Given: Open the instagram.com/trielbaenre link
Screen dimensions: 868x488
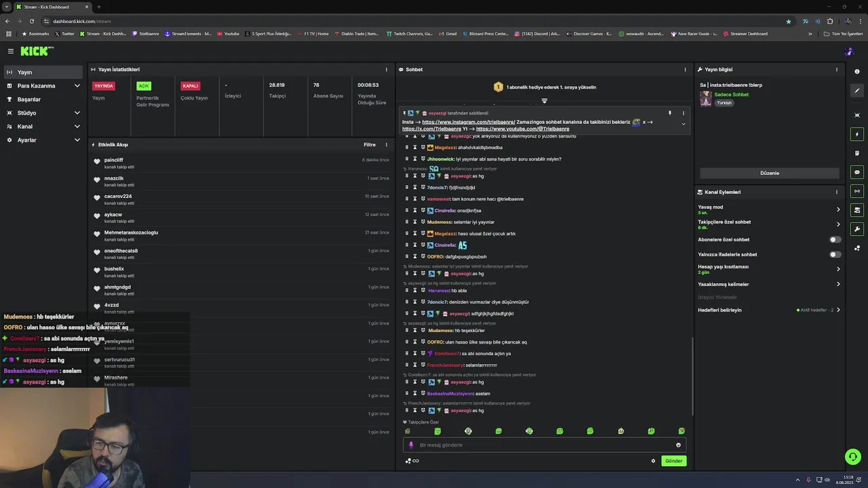Looking at the screenshot, I should point(469,122).
